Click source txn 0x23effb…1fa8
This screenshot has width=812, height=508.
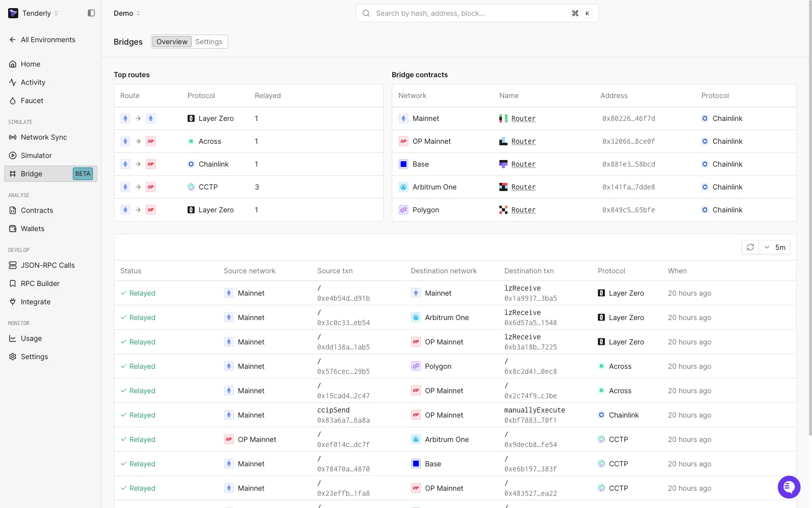344,493
